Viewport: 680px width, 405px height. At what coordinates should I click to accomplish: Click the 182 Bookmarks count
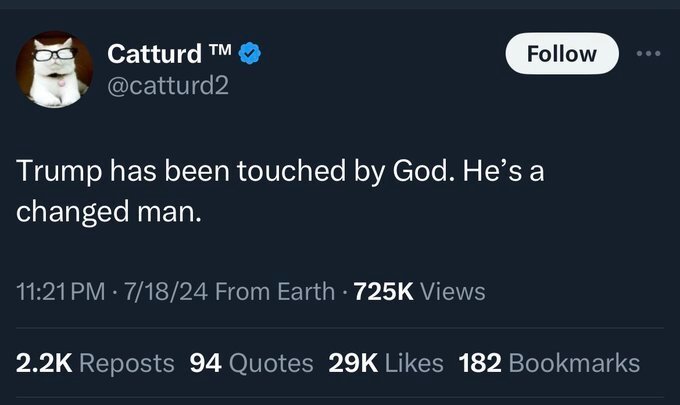click(x=549, y=362)
